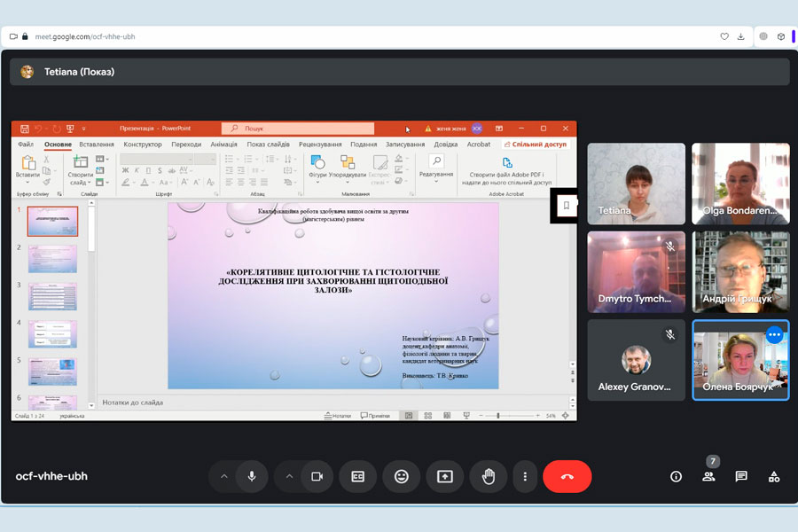798x532 pixels.
Task: Expand camera video settings chevron
Action: pyautogui.click(x=289, y=476)
